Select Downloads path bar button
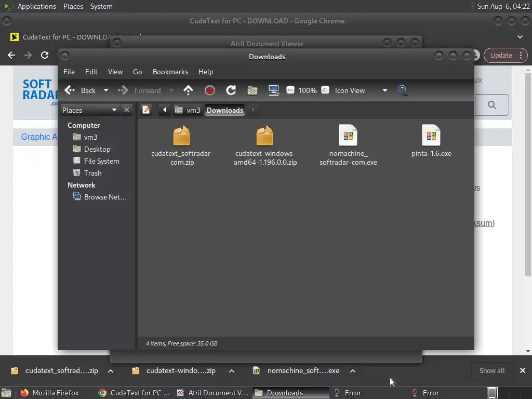The height and width of the screenshot is (399, 532). pos(225,110)
